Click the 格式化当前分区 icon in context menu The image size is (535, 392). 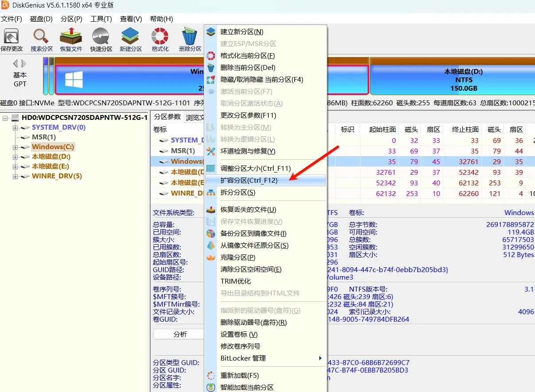tap(211, 56)
